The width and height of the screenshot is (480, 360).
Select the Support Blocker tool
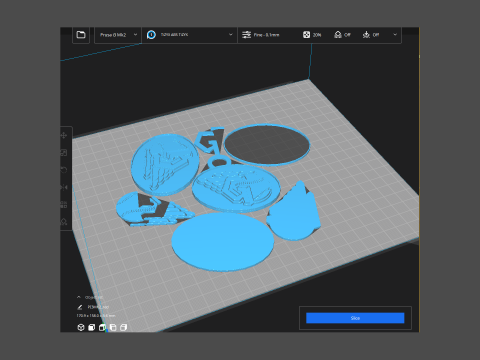64,222
